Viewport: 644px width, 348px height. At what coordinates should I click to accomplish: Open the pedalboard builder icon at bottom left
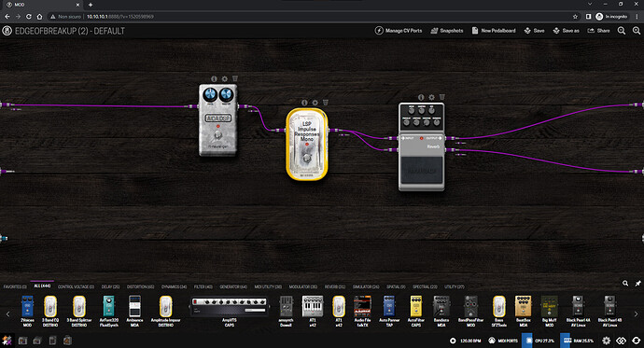point(7,341)
